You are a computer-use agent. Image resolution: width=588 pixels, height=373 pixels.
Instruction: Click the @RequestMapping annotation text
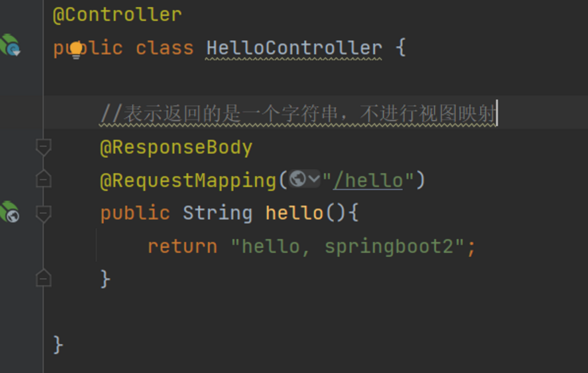(188, 181)
